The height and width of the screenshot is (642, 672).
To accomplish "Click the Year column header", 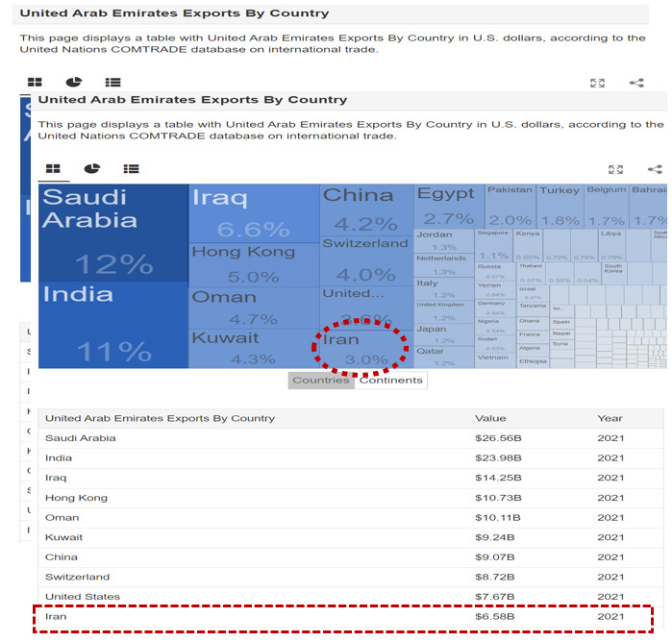I will tap(610, 418).
